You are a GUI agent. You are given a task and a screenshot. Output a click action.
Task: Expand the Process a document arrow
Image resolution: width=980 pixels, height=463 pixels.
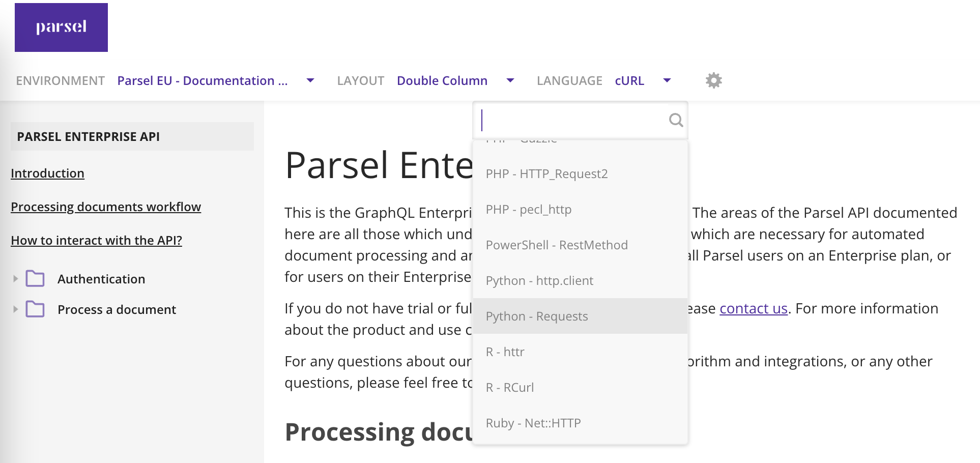[15, 309]
